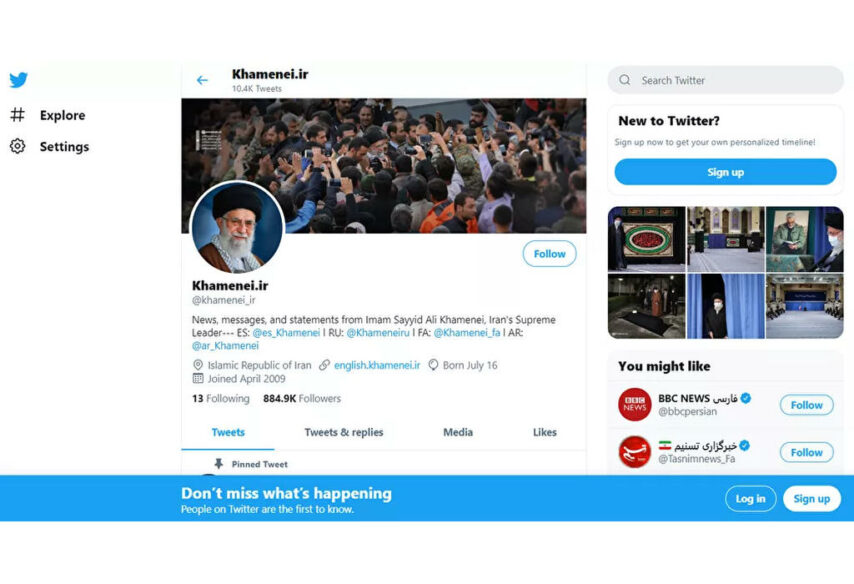Open the 884.9K Followers list

302,398
